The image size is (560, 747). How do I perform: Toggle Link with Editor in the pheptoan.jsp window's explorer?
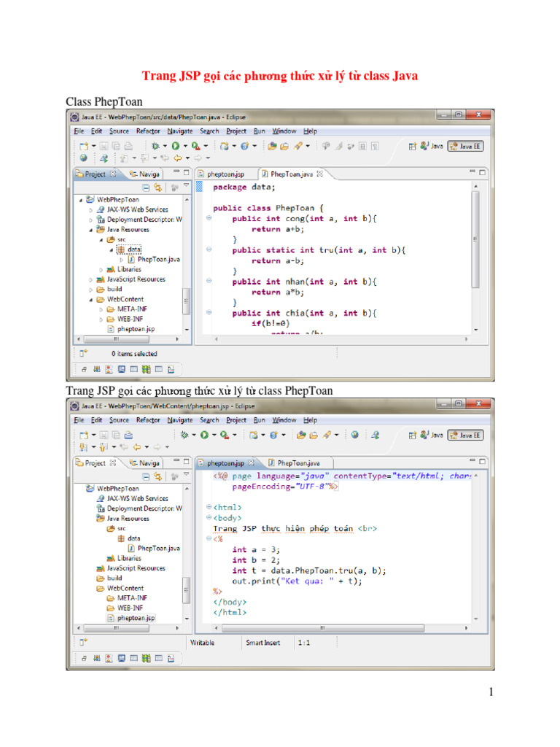(x=157, y=476)
